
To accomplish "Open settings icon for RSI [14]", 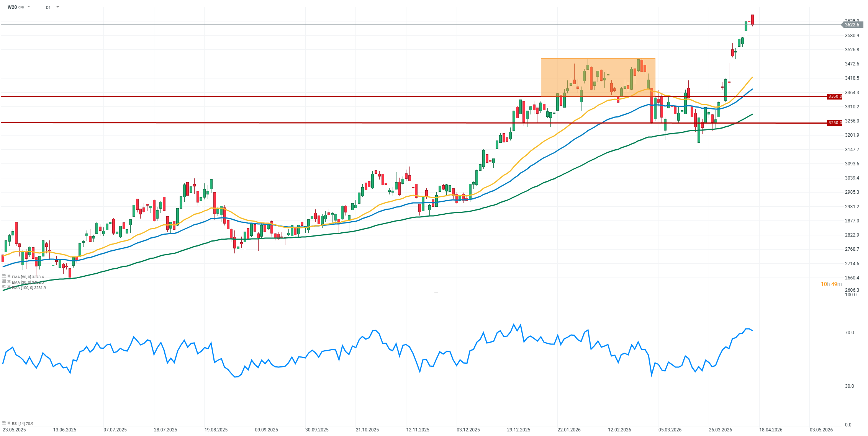I will click(x=4, y=423).
